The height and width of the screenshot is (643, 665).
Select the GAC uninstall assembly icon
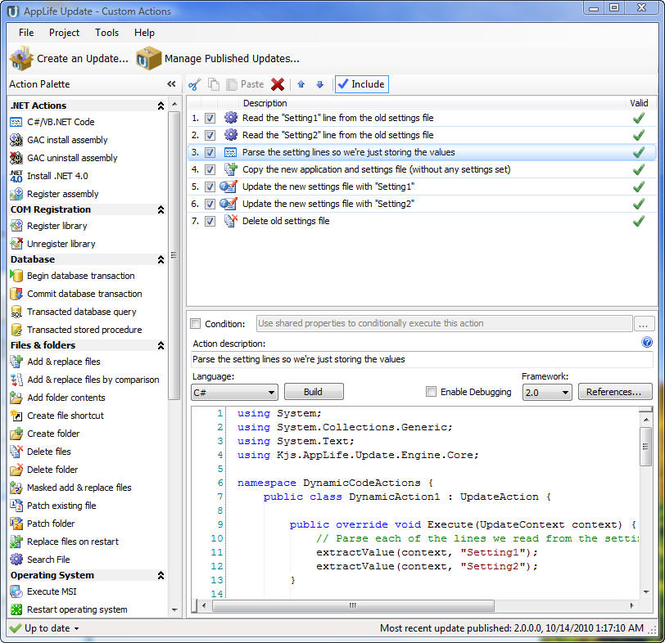pos(16,158)
